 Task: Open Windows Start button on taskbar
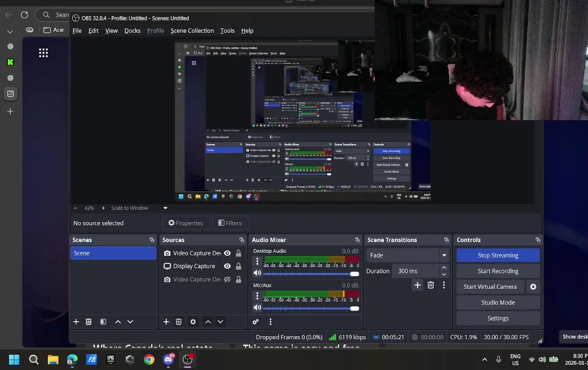(x=14, y=360)
